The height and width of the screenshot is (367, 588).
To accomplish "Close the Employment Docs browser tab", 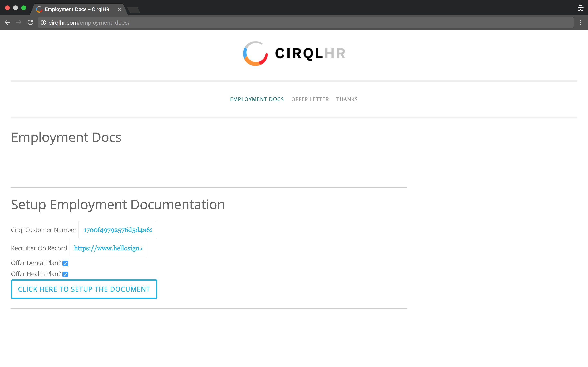I will pyautogui.click(x=120, y=9).
